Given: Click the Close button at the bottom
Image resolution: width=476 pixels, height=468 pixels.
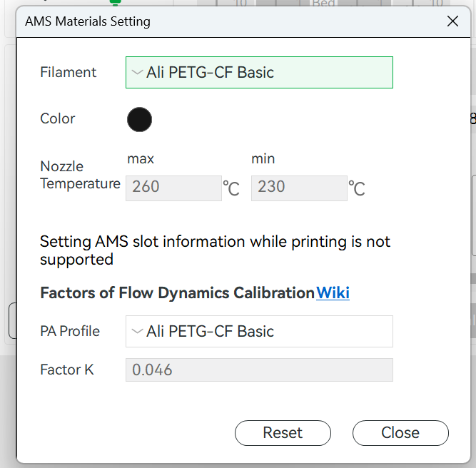Looking at the screenshot, I should [400, 433].
